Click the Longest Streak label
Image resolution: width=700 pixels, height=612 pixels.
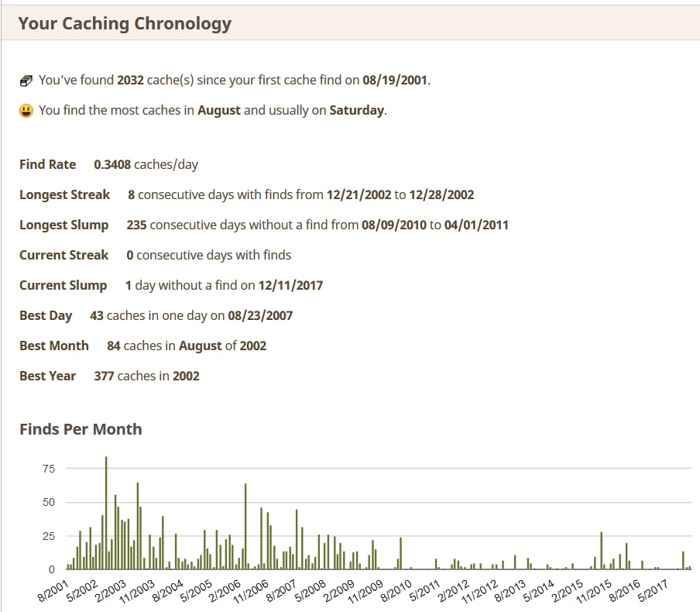click(65, 194)
